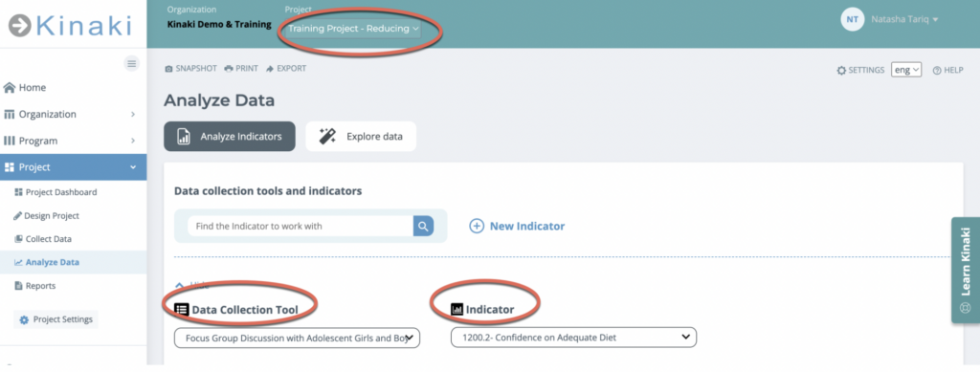Image resolution: width=980 pixels, height=372 pixels.
Task: Click the Indicator bar chart icon
Action: [x=457, y=309]
